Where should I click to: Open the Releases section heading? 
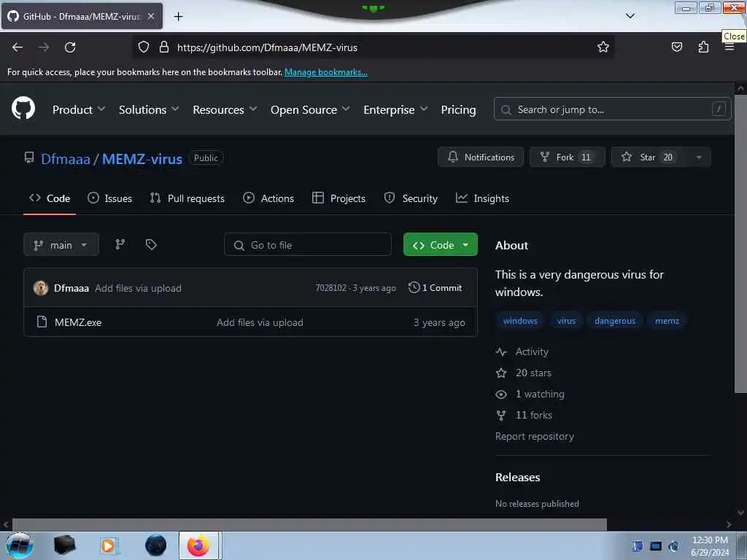tap(517, 477)
